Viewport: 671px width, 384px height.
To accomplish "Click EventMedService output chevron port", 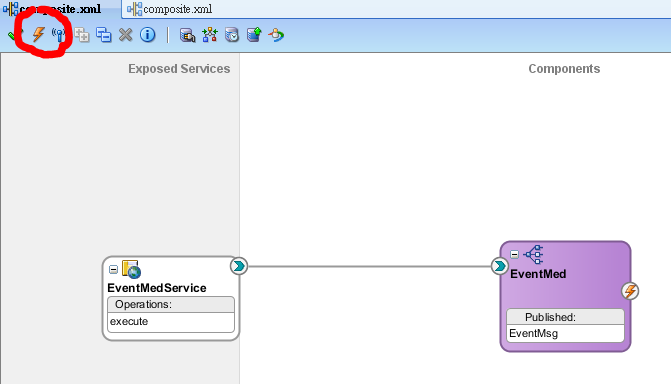I will tap(239, 266).
